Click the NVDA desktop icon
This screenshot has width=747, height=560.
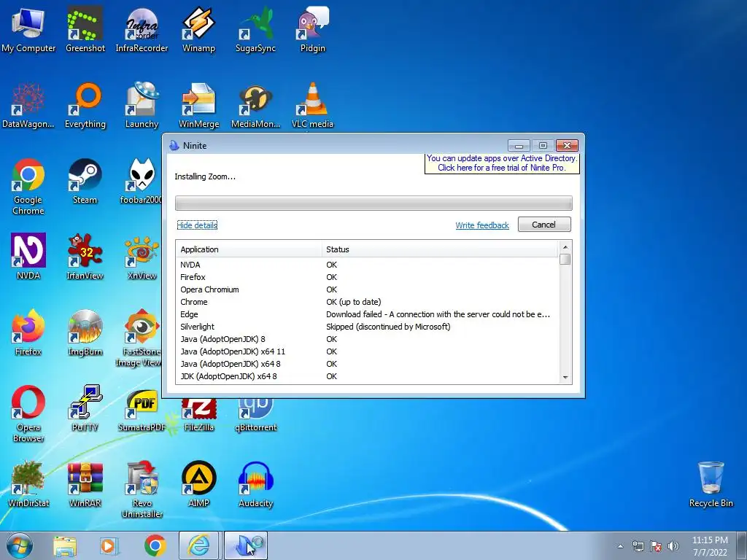28,257
